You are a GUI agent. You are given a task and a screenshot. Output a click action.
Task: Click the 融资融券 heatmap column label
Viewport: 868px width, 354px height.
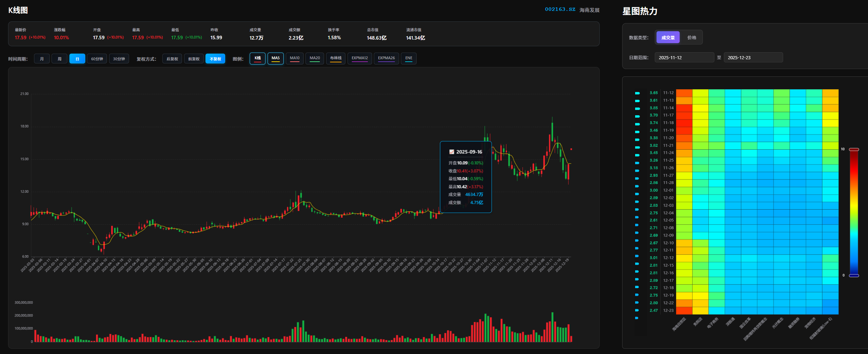click(x=794, y=323)
